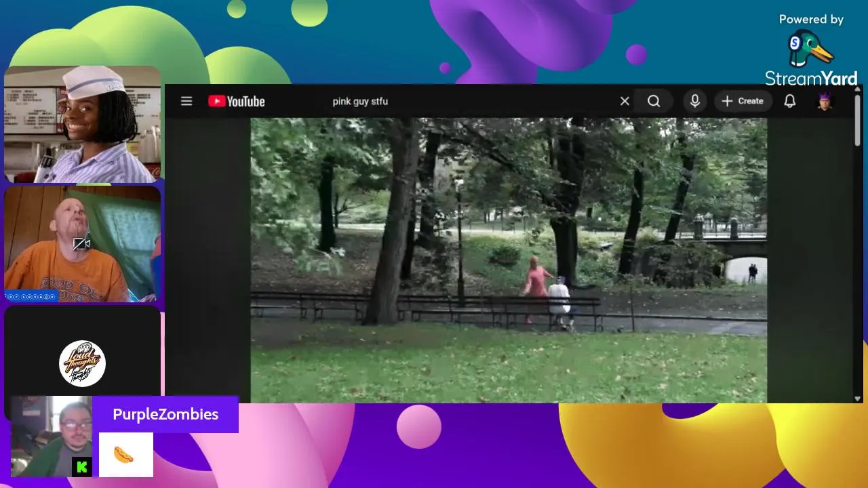The height and width of the screenshot is (488, 868).
Task: Open YouTube notifications bell
Action: [x=790, y=101]
